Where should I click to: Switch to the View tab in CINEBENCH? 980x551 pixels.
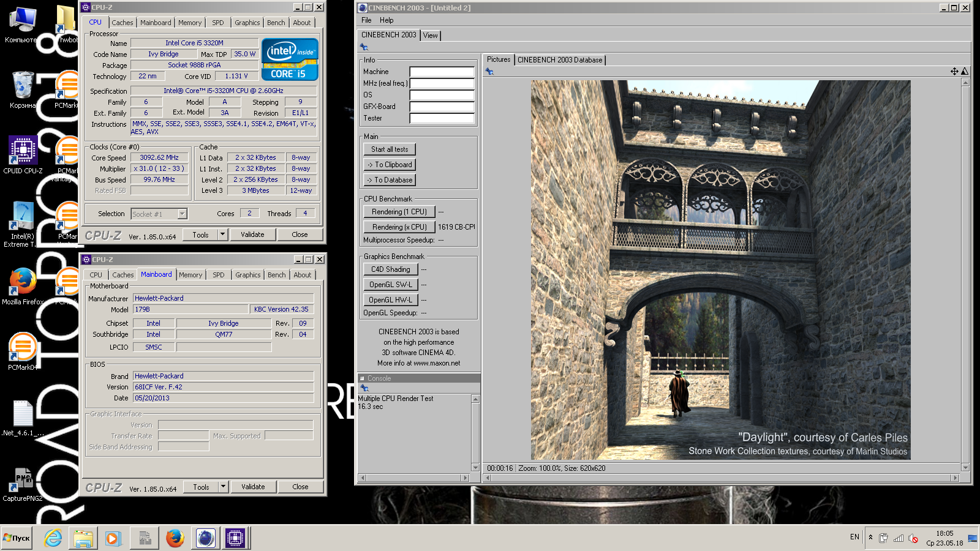(431, 36)
